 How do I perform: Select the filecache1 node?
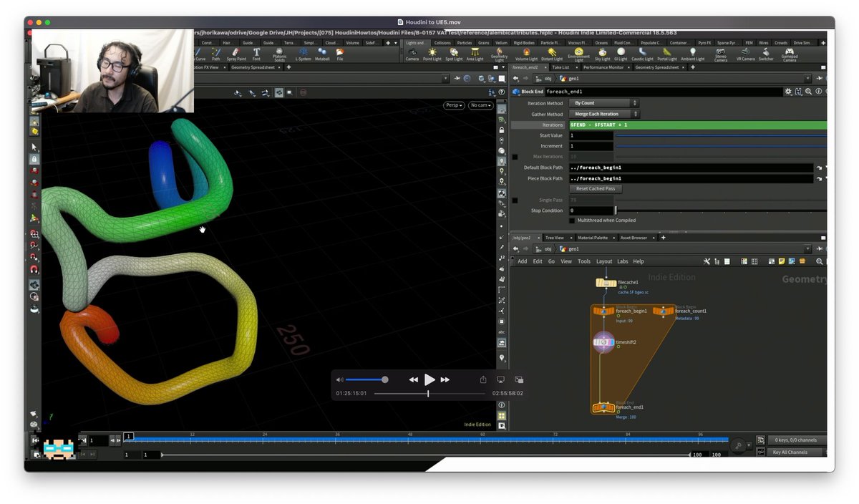(606, 283)
